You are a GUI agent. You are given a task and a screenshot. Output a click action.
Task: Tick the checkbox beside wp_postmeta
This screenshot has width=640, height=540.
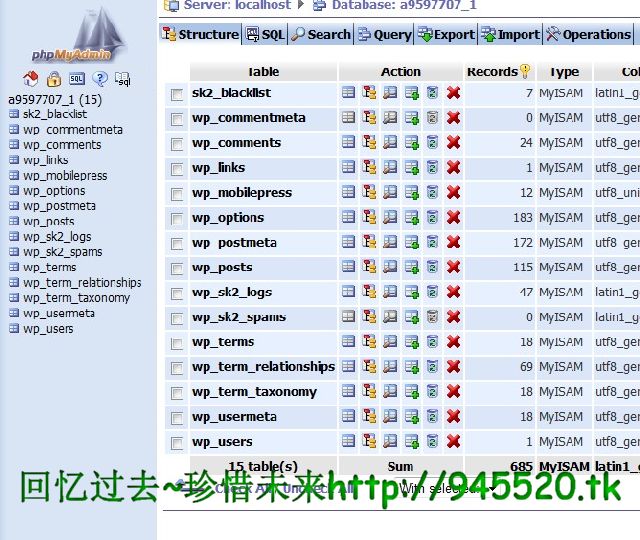coord(177,244)
